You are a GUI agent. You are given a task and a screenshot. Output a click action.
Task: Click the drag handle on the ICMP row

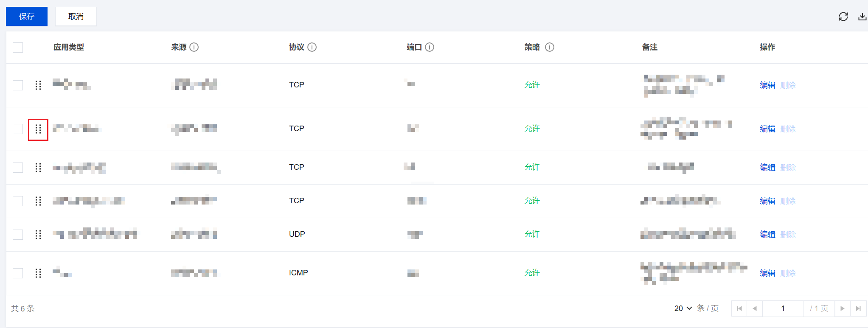[38, 273]
